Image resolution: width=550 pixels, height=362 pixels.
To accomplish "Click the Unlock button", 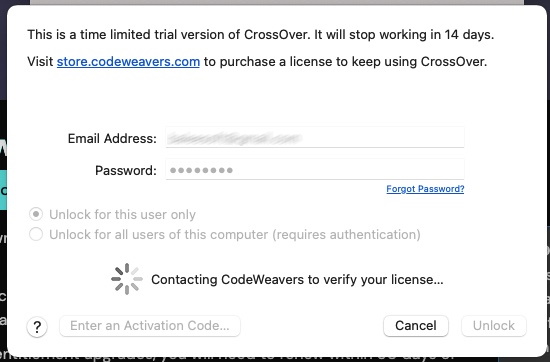I will 494,326.
